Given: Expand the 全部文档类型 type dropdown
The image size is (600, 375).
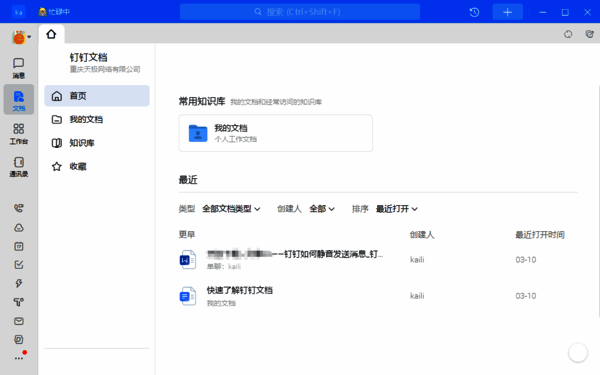Looking at the screenshot, I should point(231,209).
